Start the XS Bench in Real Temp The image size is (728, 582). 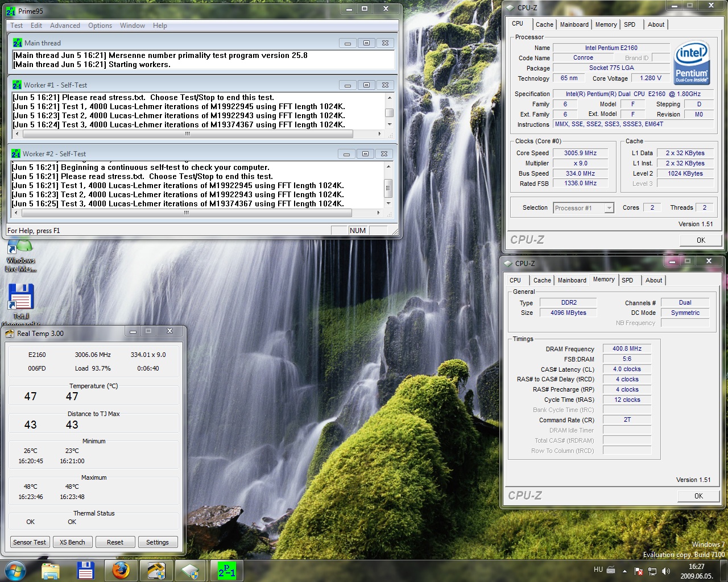tap(73, 542)
